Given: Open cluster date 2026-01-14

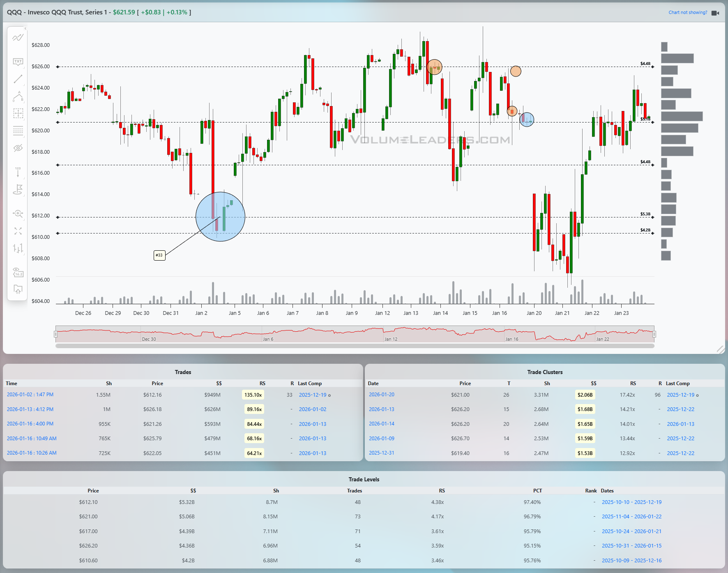Looking at the screenshot, I should click(381, 424).
